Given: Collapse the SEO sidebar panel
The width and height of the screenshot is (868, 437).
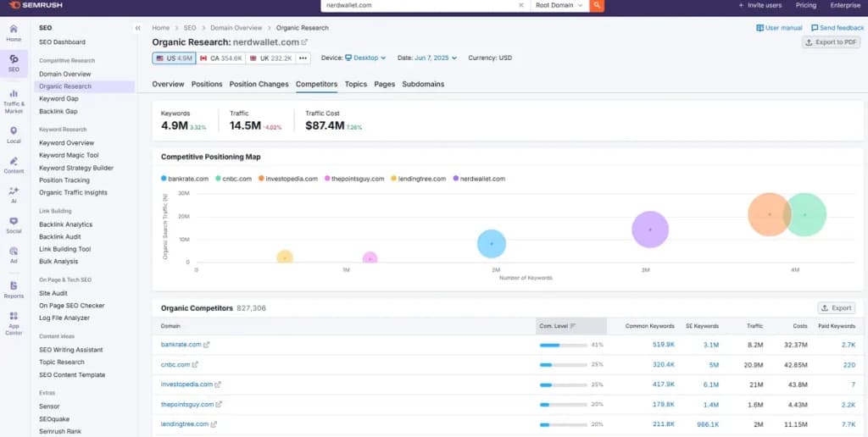Looking at the screenshot, I should (x=138, y=28).
